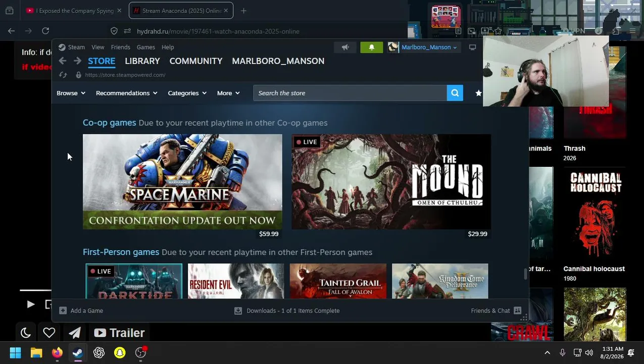The height and width of the screenshot is (364, 644).
Task: Switch to the COMMUNITY tab
Action: coord(196,61)
